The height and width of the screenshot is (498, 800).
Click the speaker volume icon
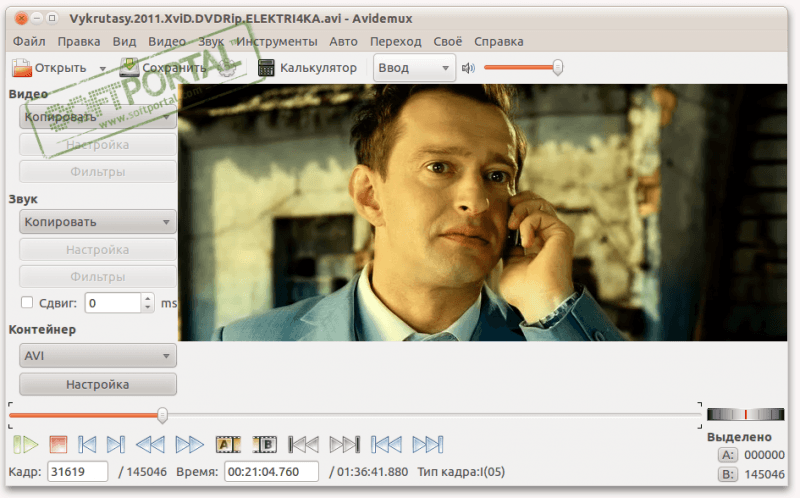click(x=468, y=68)
